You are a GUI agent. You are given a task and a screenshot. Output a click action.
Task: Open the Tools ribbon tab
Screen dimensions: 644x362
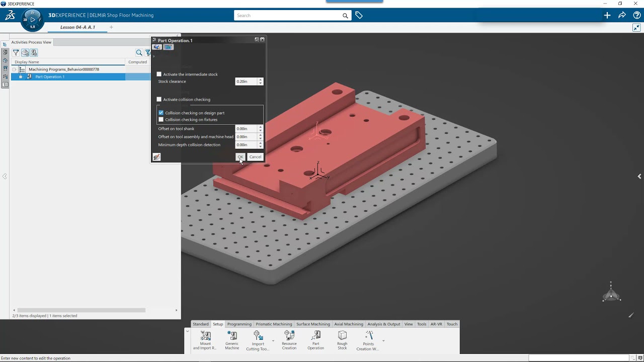[x=422, y=324]
